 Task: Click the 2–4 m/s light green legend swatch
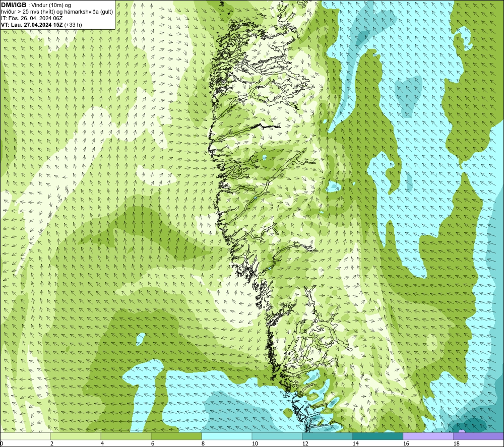pos(76,436)
